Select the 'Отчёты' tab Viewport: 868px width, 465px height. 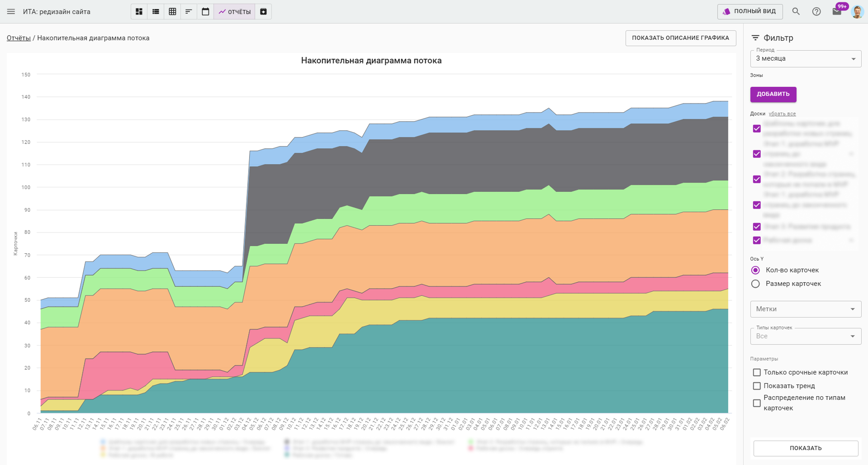click(x=235, y=12)
